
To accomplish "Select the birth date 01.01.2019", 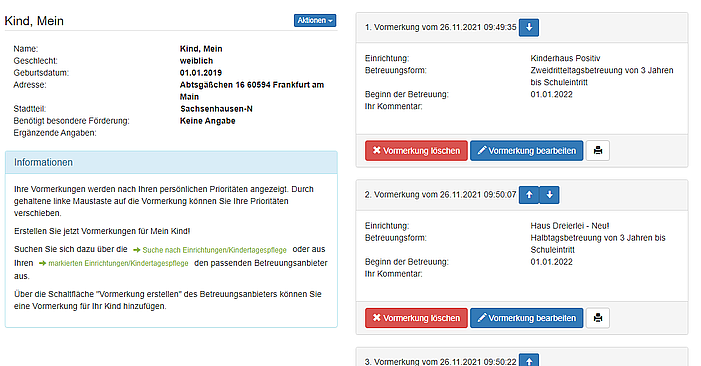I will [201, 73].
